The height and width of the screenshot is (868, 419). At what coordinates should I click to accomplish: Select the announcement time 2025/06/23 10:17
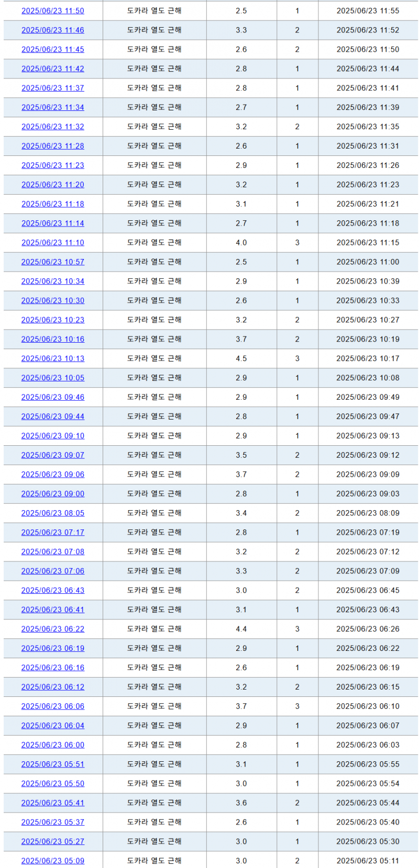pos(368,359)
